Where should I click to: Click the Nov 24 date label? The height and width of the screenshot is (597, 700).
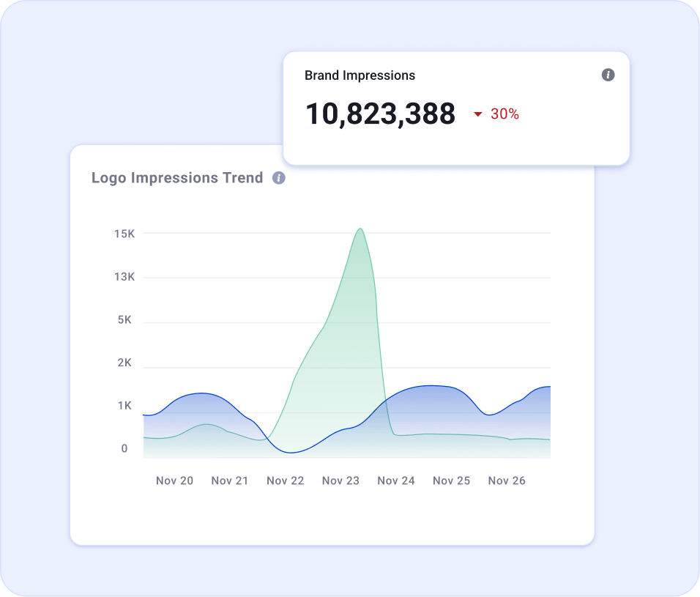[x=396, y=481]
